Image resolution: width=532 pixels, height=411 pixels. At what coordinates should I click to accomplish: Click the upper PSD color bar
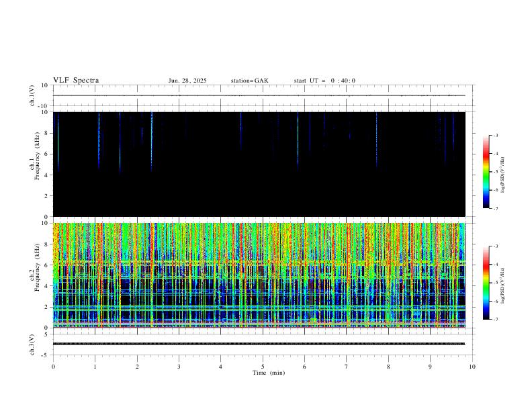486,172
